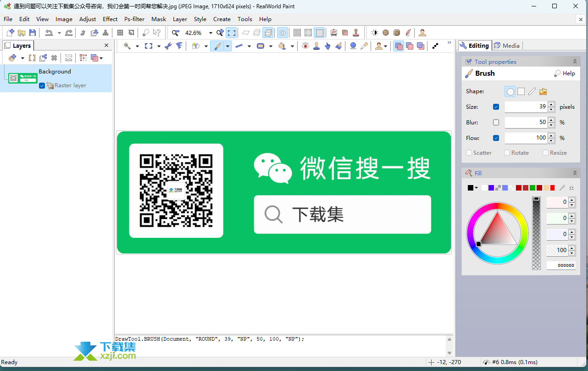The image size is (588, 371).
Task: Open the black color swatch dropdown
Action: point(476,188)
